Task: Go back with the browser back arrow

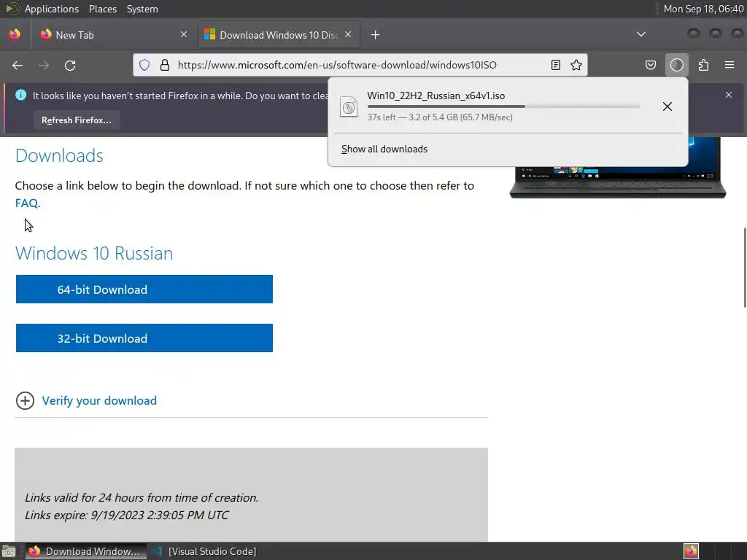Action: point(18,65)
